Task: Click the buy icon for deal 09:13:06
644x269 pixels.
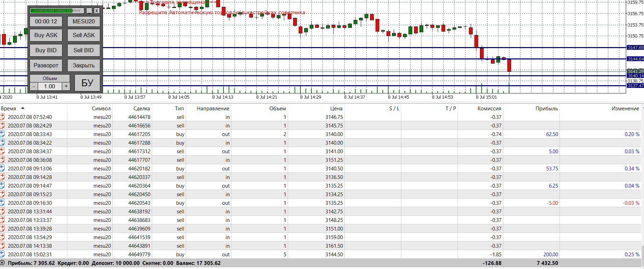Action: click(x=2, y=168)
